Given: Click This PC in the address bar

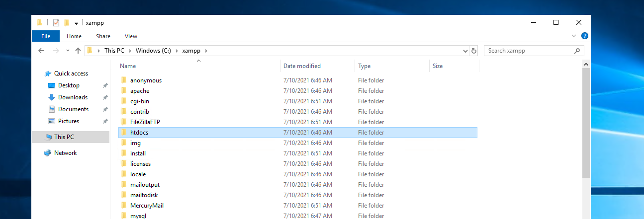Looking at the screenshot, I should tap(114, 51).
